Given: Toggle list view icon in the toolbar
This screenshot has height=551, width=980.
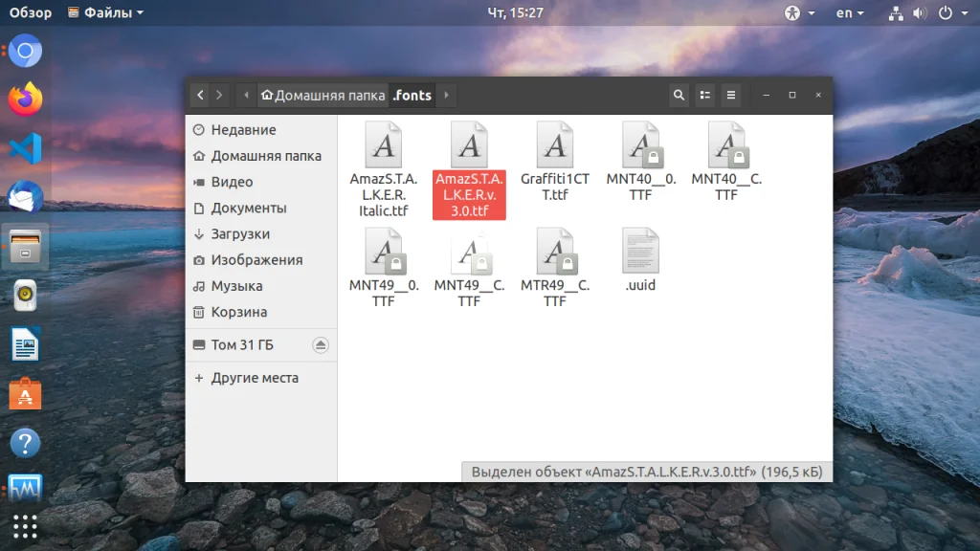Looking at the screenshot, I should pos(705,95).
